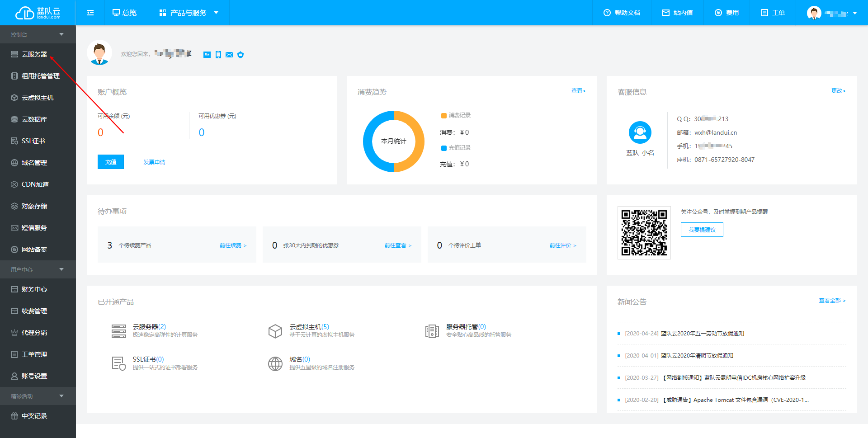The image size is (868, 438).
Task: Click the 前往续费 link
Action: pos(232,245)
